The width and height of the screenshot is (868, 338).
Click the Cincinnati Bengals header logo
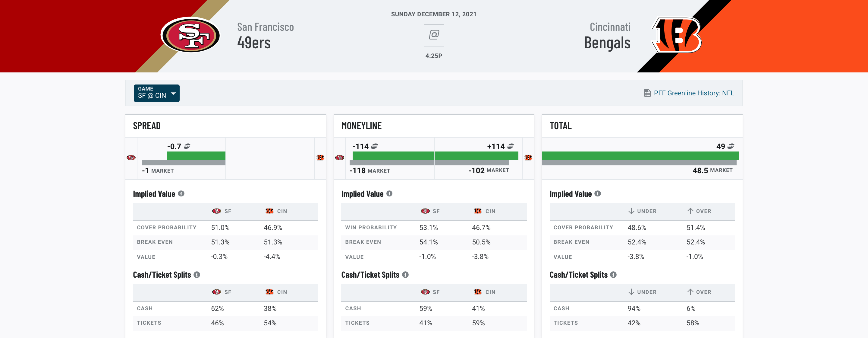pos(677,35)
